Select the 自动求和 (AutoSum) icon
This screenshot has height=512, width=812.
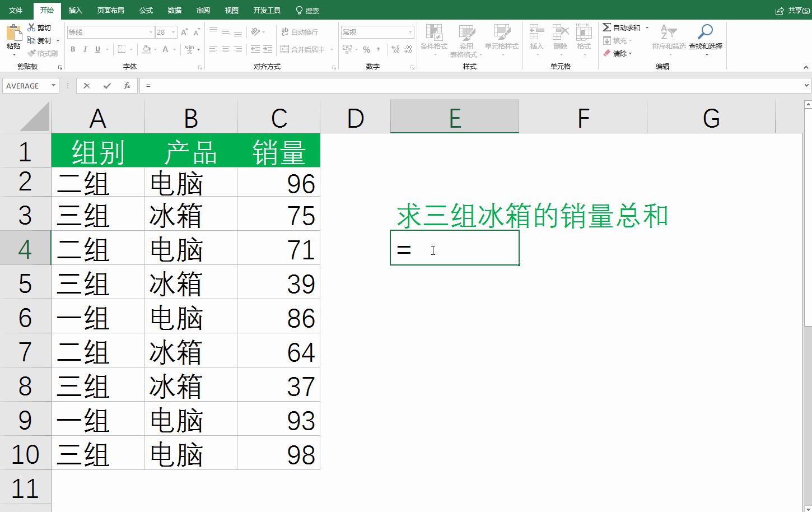click(608, 27)
